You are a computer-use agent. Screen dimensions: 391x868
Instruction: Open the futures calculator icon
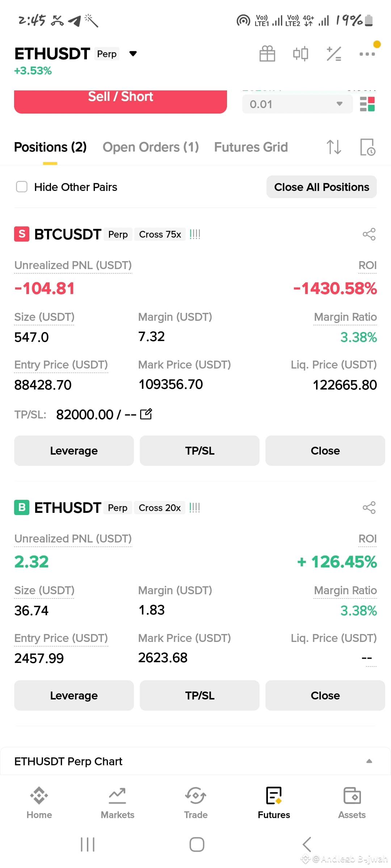click(x=334, y=54)
